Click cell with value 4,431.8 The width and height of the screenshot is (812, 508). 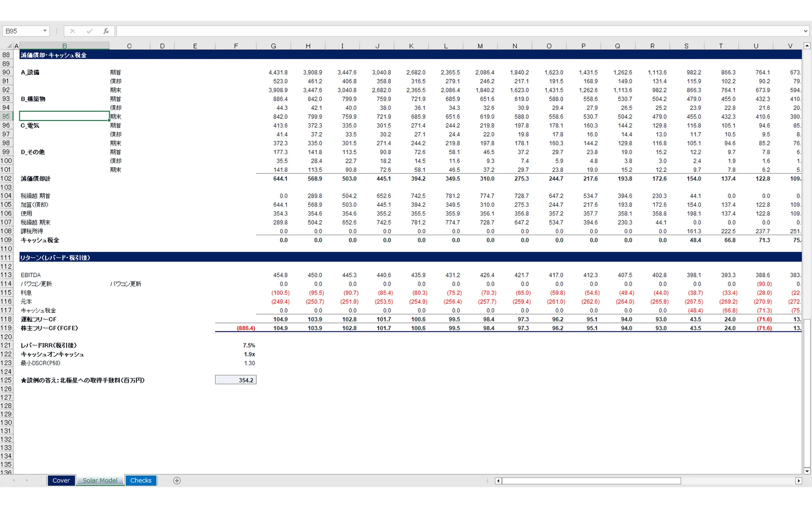click(x=278, y=73)
